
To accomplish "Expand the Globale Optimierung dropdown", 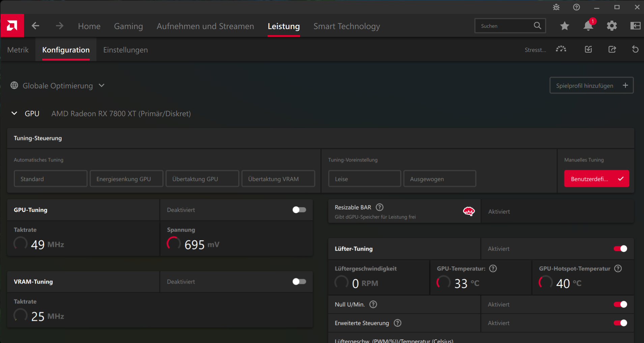I will (x=102, y=85).
